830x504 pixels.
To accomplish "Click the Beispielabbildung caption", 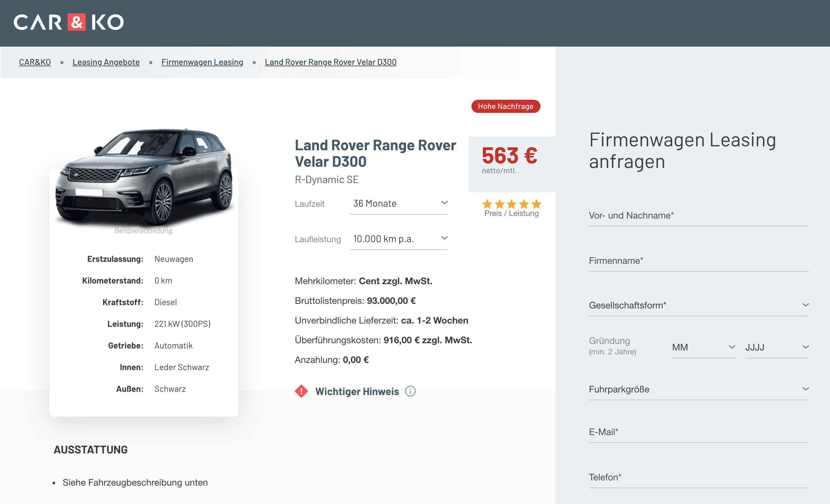I will click(x=143, y=231).
